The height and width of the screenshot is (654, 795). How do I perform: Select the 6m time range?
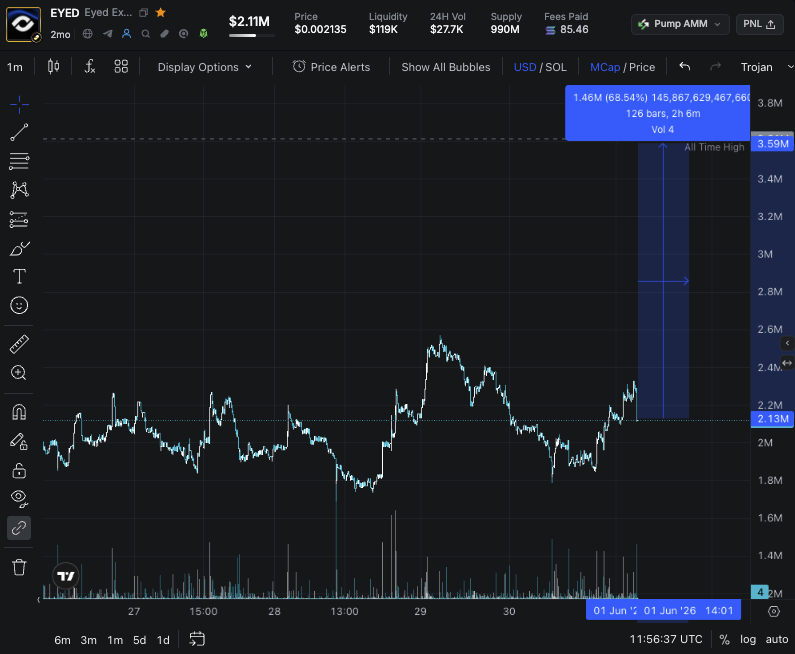coord(62,640)
